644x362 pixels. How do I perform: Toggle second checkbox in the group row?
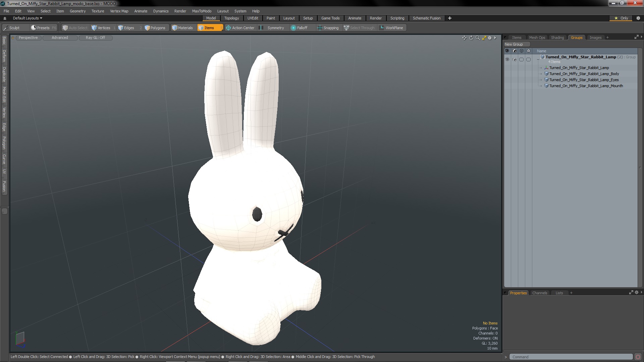pos(528,59)
